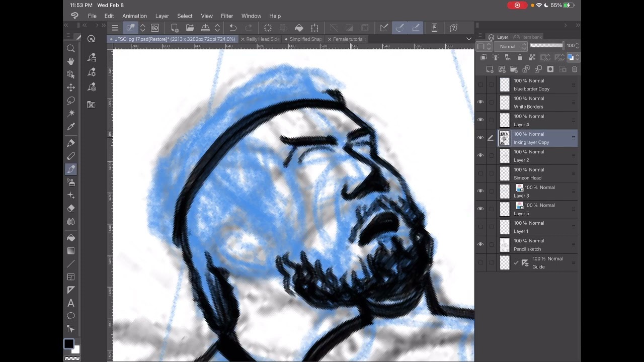The width and height of the screenshot is (644, 362).
Task: Open the layer opacity value stepper
Action: tap(577, 46)
